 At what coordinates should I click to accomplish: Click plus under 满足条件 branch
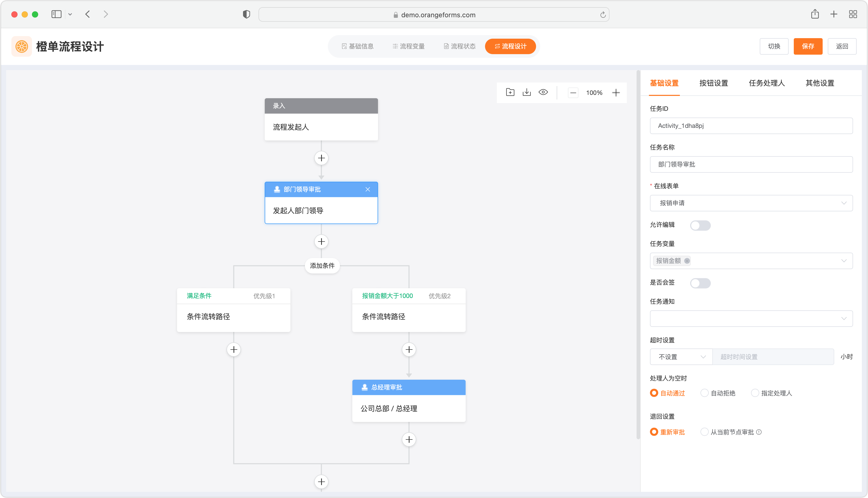[233, 350]
